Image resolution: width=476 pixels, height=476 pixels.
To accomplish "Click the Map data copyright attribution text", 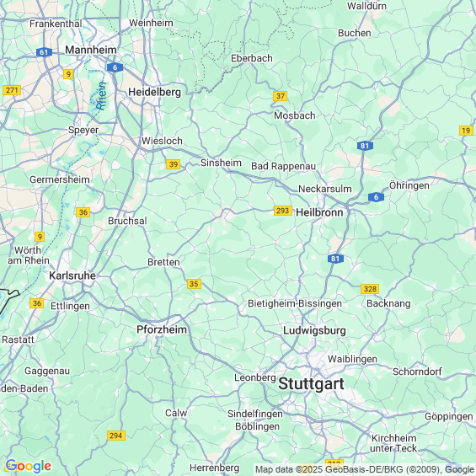I will tap(364, 469).
